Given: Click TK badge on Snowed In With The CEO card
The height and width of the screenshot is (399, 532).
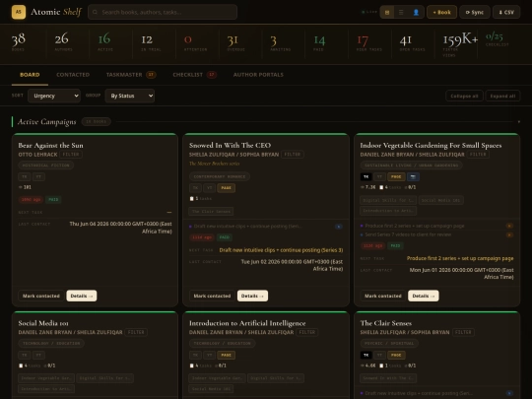Looking at the screenshot, I should click(195, 188).
